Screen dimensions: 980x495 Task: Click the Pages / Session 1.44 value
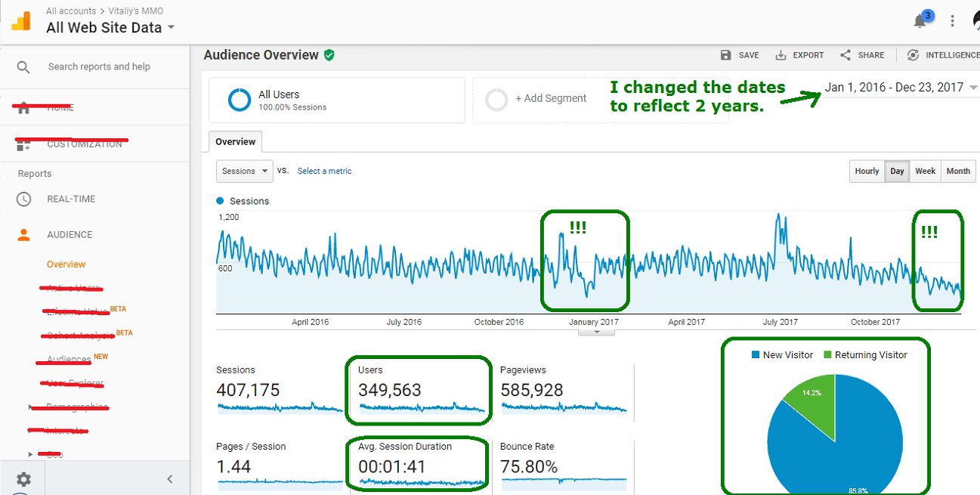[233, 467]
